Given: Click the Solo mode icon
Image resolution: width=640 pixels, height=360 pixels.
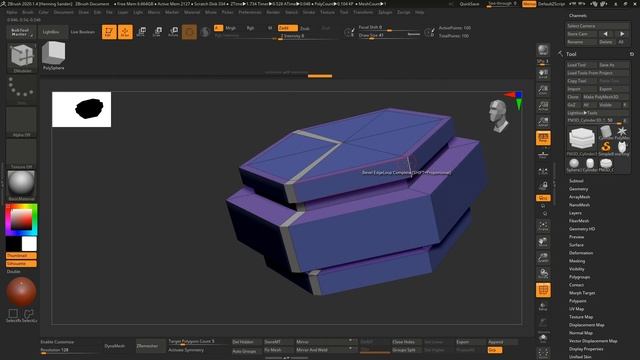Looking at the screenshot, I should (543, 338).
